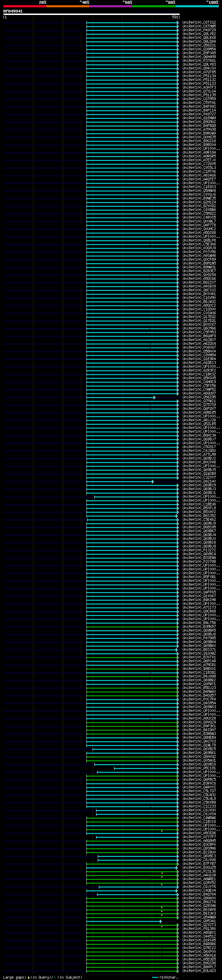Screen dimensions: 222x980
Task: Select hit UniRef100_C4JDD0
Action: point(199,451)
